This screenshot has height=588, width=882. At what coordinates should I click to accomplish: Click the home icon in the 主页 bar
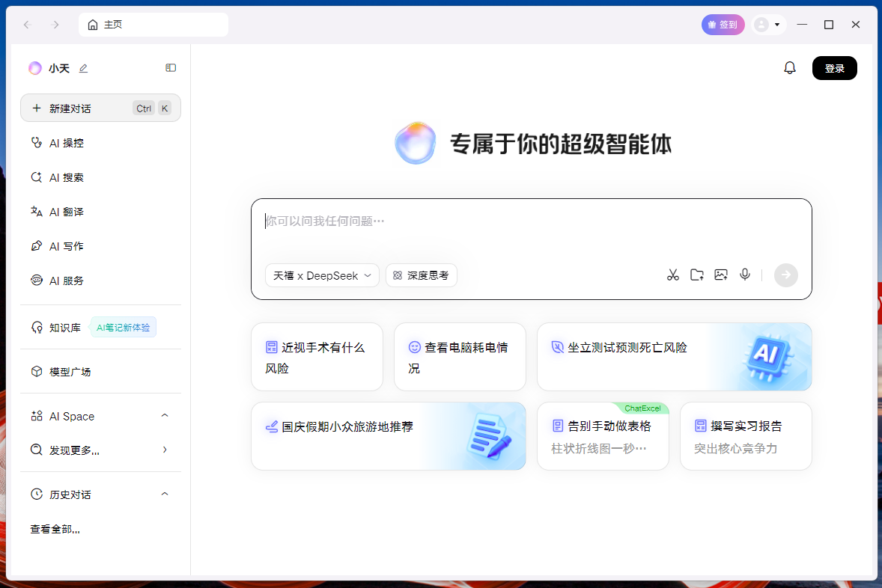tap(94, 24)
